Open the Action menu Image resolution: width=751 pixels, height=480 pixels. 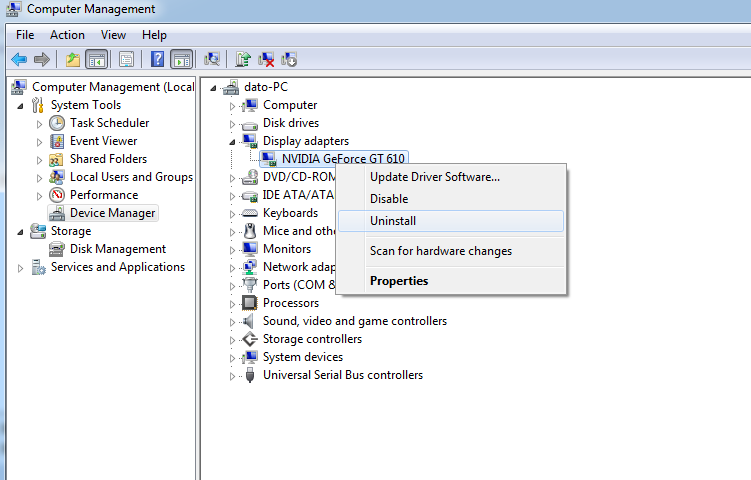[x=67, y=35]
